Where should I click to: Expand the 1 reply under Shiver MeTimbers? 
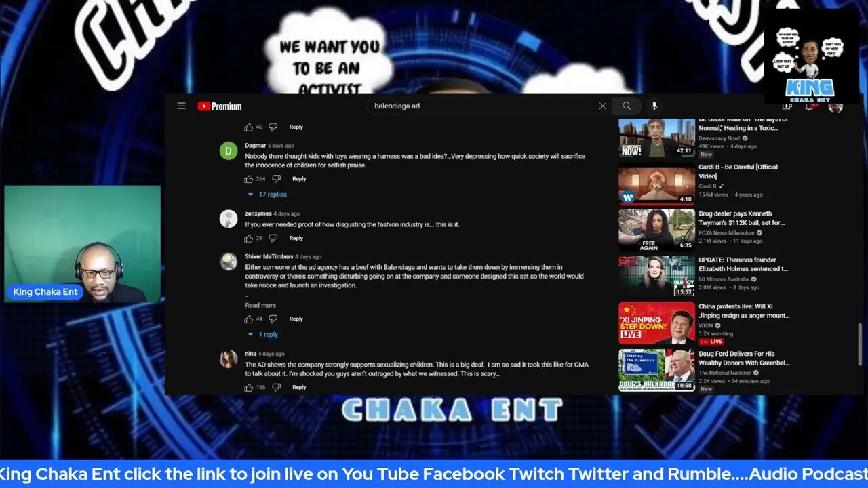click(x=263, y=334)
